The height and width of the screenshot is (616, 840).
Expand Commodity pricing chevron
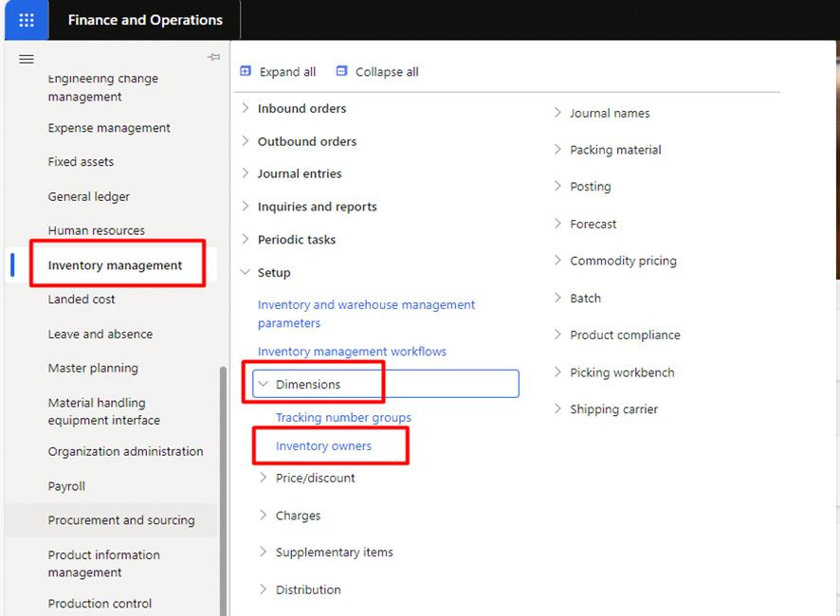pyautogui.click(x=557, y=261)
